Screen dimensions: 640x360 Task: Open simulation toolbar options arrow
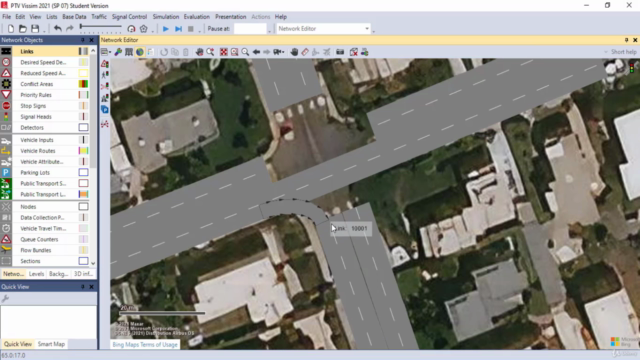[200, 31]
